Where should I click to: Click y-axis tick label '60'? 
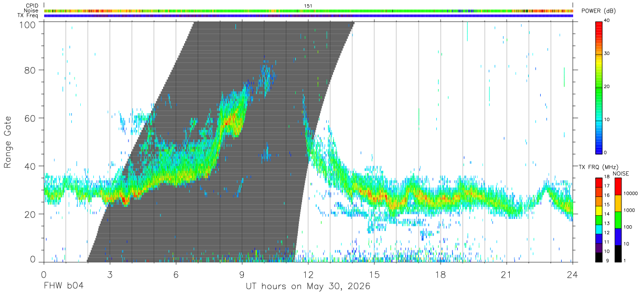coord(29,118)
